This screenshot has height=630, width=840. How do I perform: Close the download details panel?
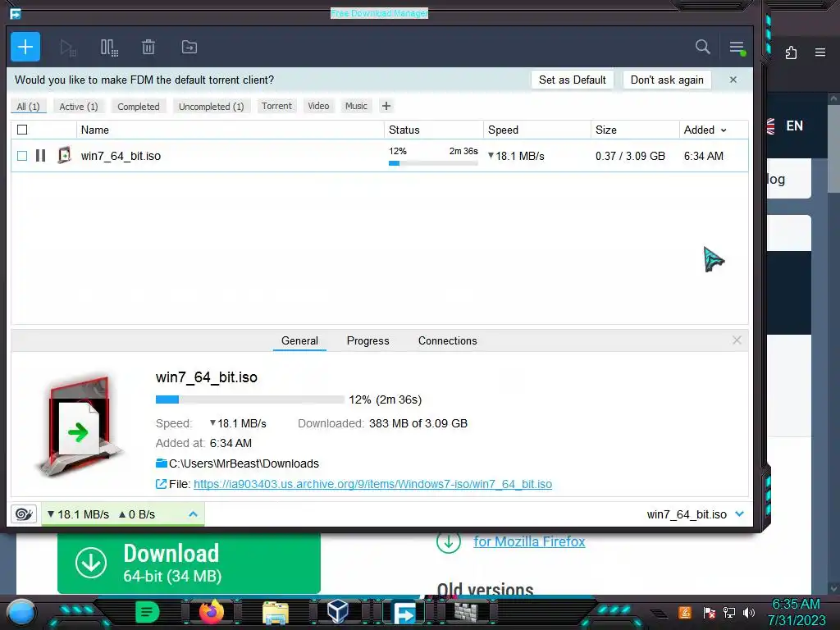coord(737,340)
